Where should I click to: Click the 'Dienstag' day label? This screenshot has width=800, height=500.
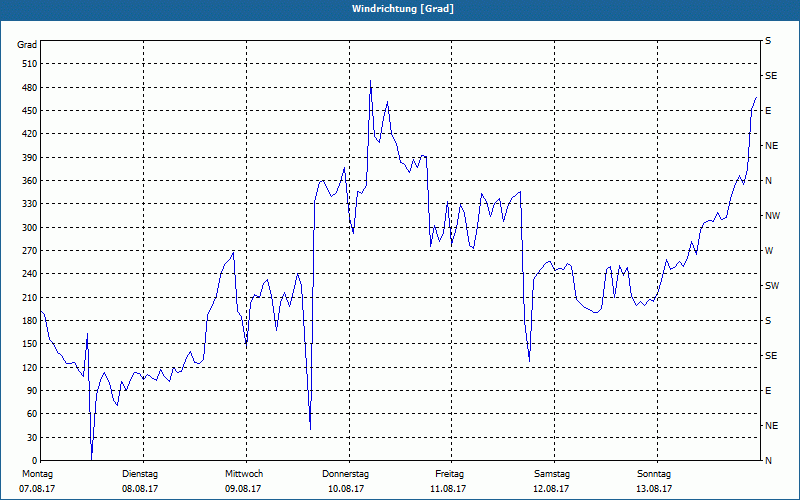pos(140,474)
